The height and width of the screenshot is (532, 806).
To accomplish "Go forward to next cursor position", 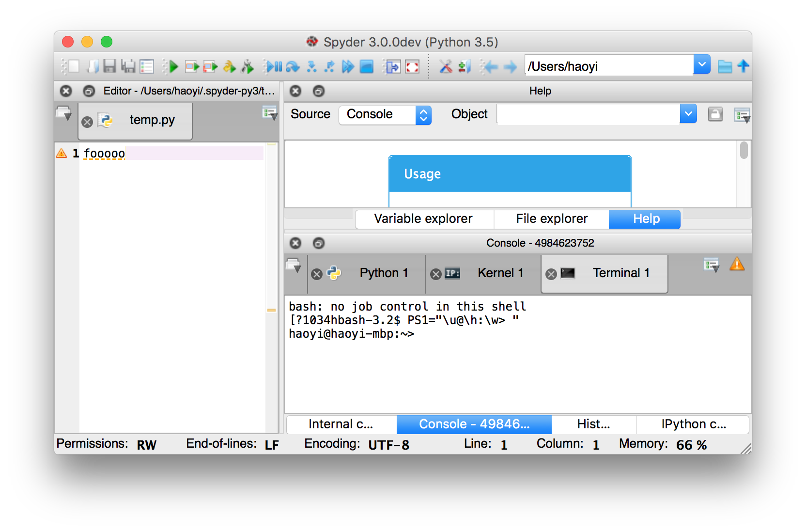I will tap(510, 66).
